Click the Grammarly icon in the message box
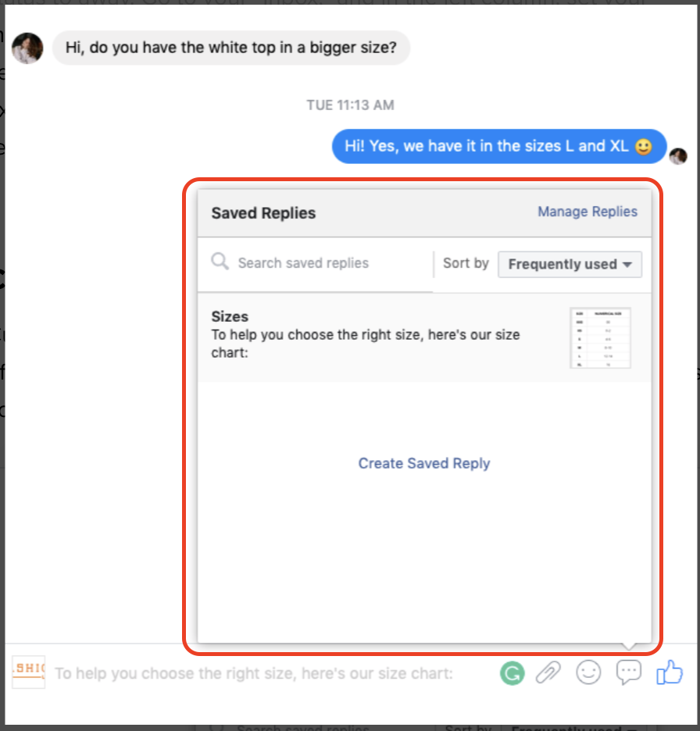The width and height of the screenshot is (700, 731). pyautogui.click(x=512, y=673)
